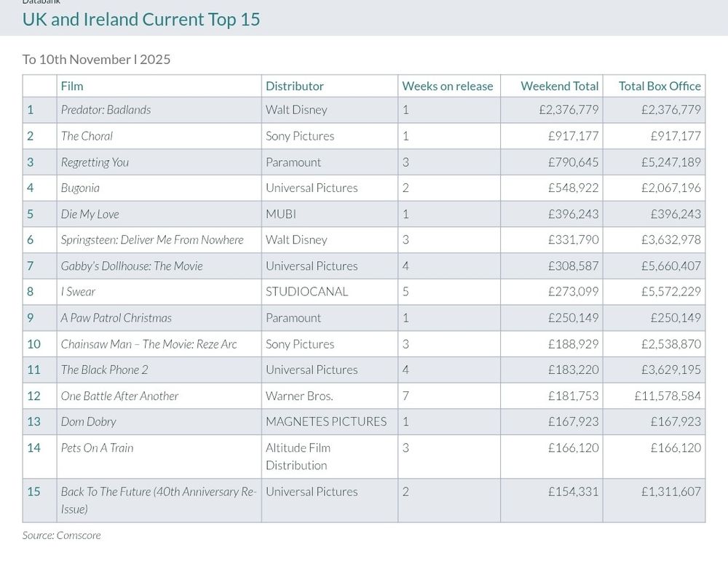Click weekend total £273,099
Image resolution: width=728 pixels, height=574 pixels.
574,292
